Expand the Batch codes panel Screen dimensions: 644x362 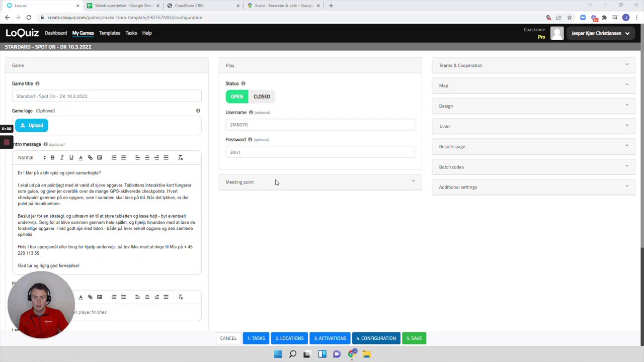click(x=533, y=167)
